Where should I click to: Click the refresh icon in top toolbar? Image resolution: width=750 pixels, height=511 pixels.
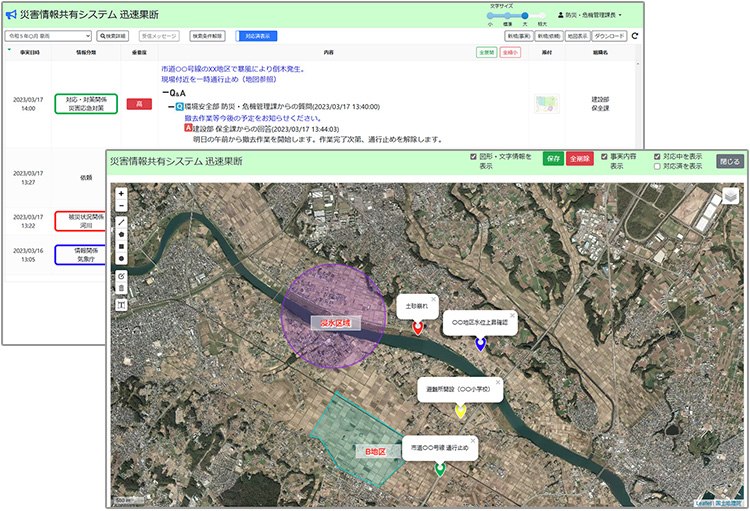(634, 36)
